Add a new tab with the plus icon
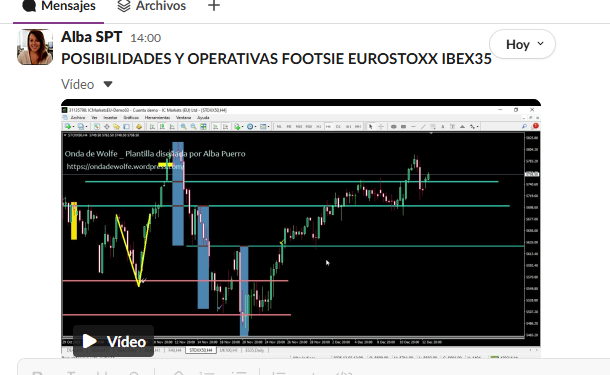 click(214, 6)
